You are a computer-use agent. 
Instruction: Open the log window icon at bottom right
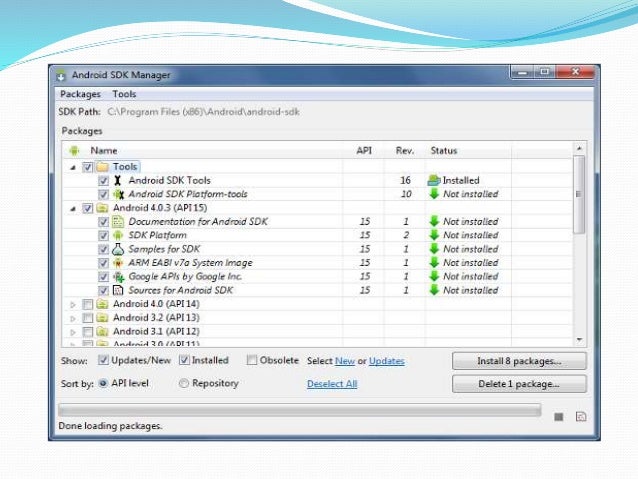point(581,416)
